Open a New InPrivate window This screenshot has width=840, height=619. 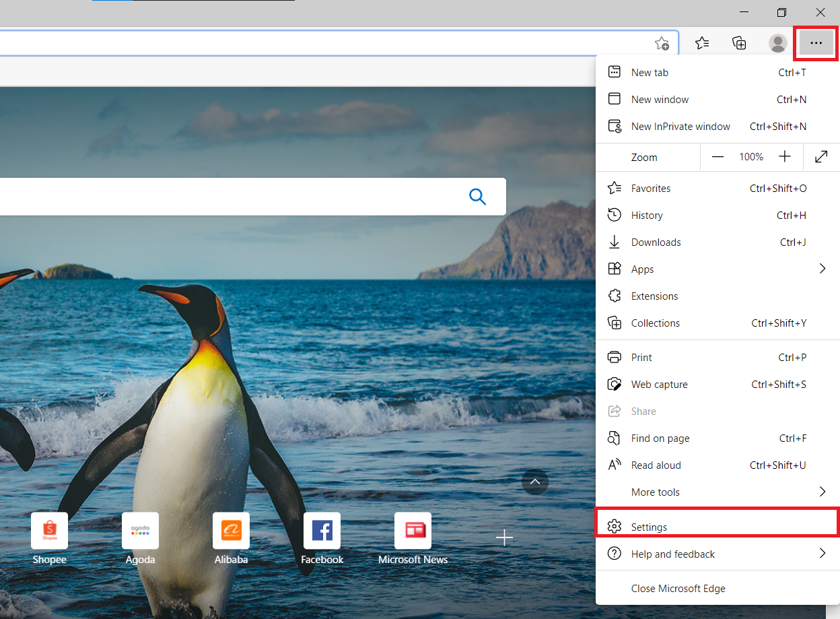680,126
